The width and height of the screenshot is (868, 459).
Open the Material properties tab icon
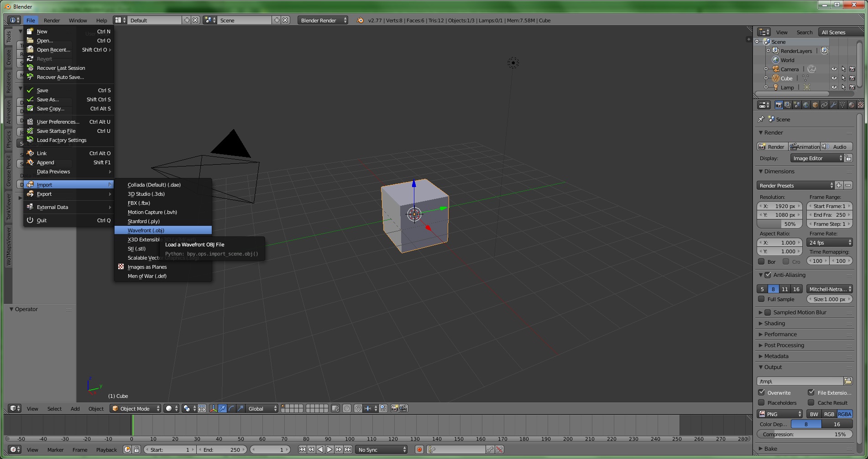point(852,105)
